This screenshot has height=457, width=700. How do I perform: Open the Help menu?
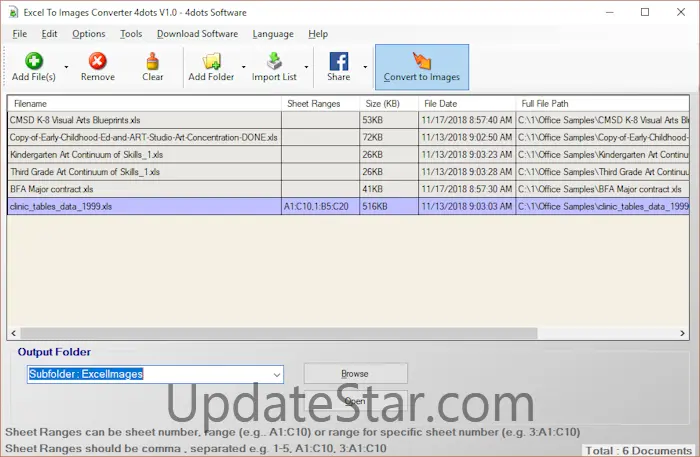(x=318, y=34)
